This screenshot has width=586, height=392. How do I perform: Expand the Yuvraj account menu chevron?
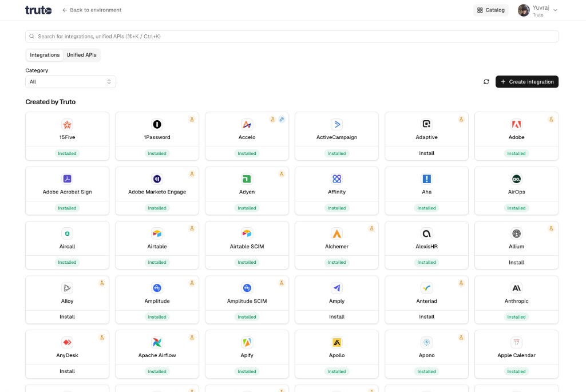[555, 10]
